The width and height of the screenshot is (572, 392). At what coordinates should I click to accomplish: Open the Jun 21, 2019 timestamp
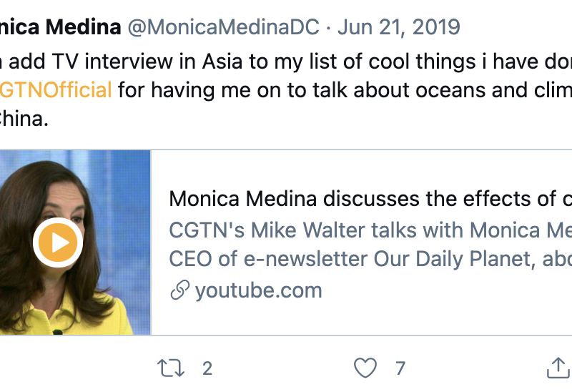398,27
